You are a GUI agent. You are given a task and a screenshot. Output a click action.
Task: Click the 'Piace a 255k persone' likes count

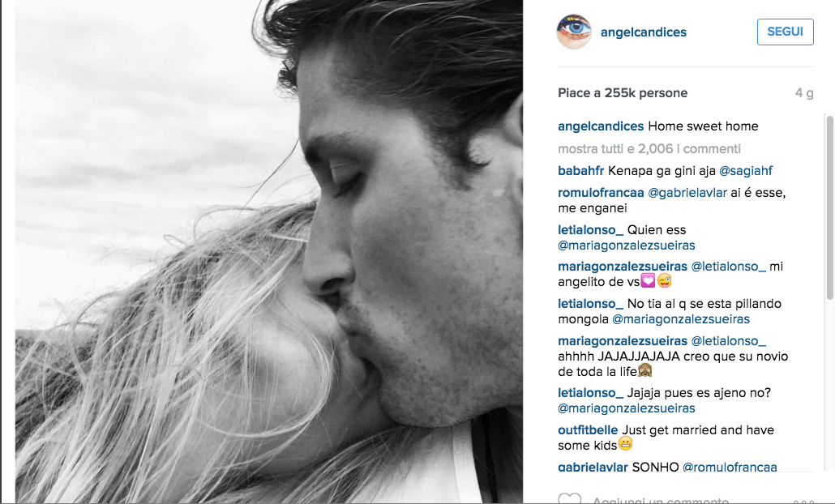click(x=623, y=93)
